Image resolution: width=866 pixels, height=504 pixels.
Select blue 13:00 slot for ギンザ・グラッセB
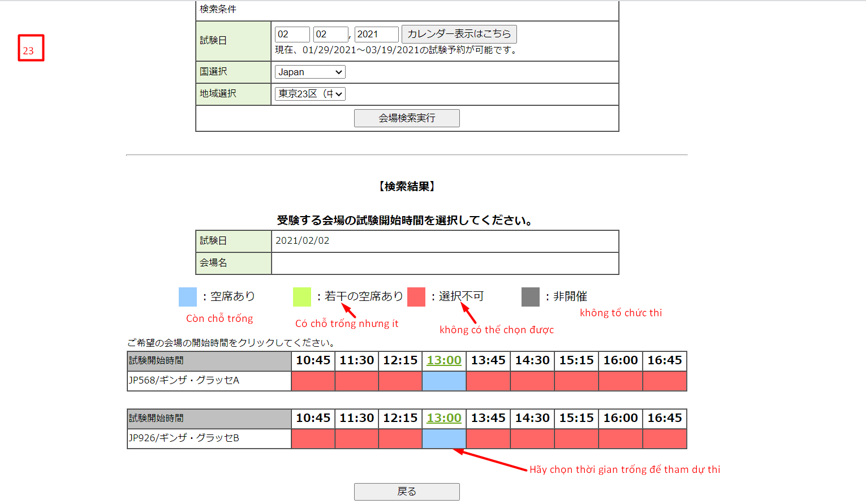[x=444, y=439]
